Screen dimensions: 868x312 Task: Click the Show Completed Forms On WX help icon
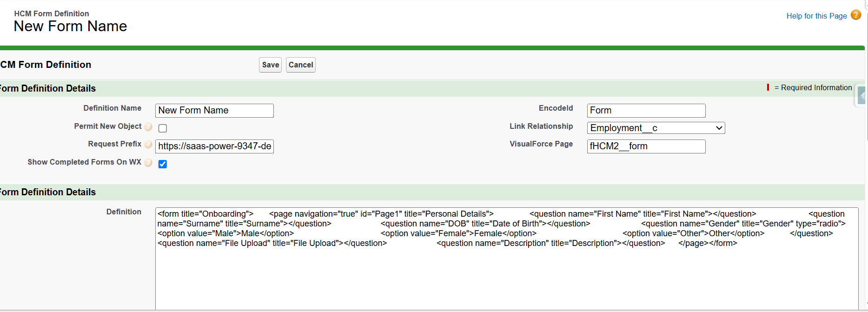point(148,162)
